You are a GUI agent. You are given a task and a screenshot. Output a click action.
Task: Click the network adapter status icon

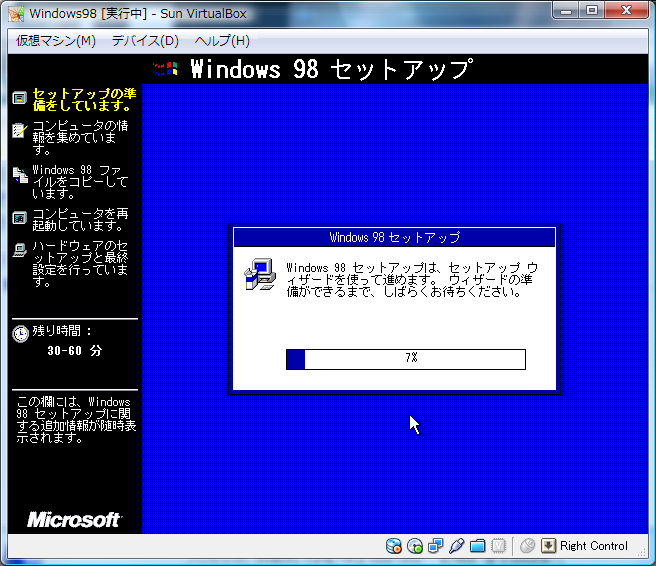[x=436, y=546]
